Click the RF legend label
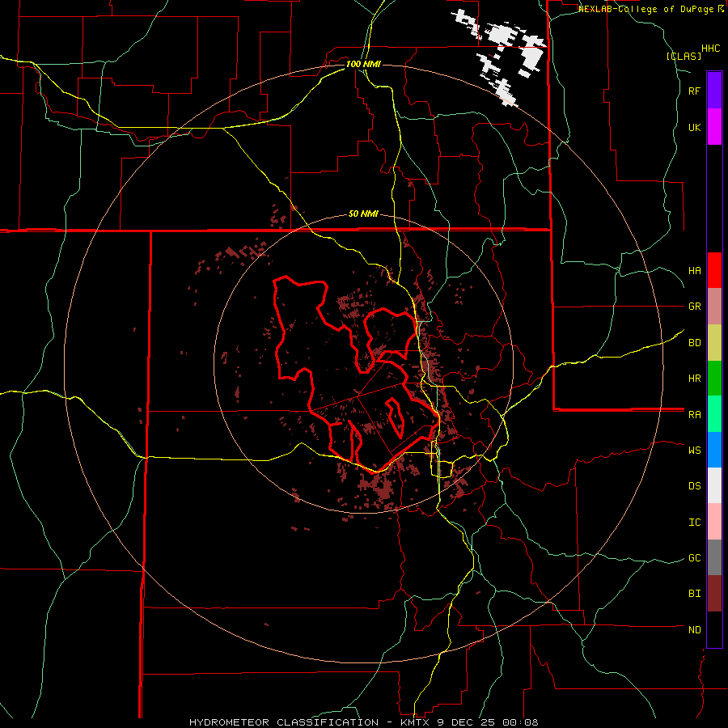 point(694,91)
